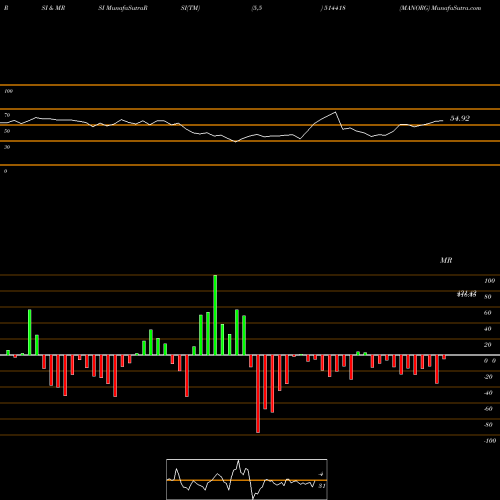Click the RSI value label 54.92
Viewport: 500px width, 500px height.
[x=460, y=118]
